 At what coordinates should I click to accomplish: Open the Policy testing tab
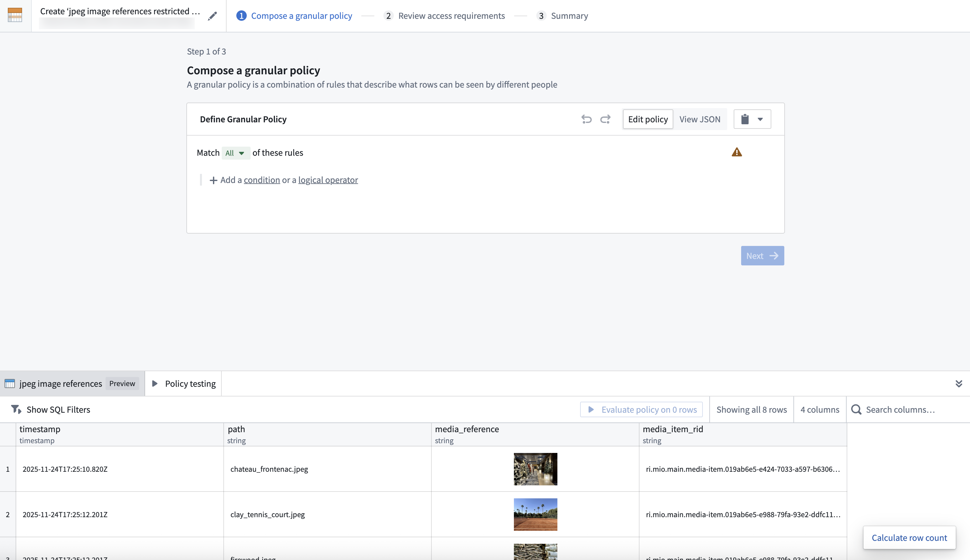tap(190, 383)
